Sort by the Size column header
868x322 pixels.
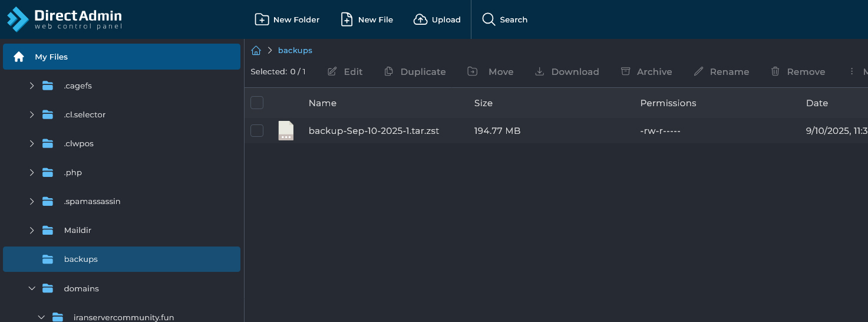[483, 103]
